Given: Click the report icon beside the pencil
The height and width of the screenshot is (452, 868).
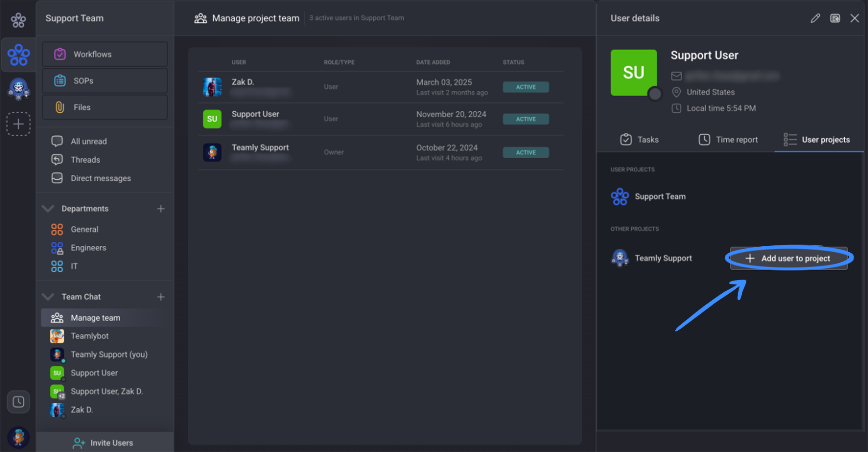Looking at the screenshot, I should point(835,18).
